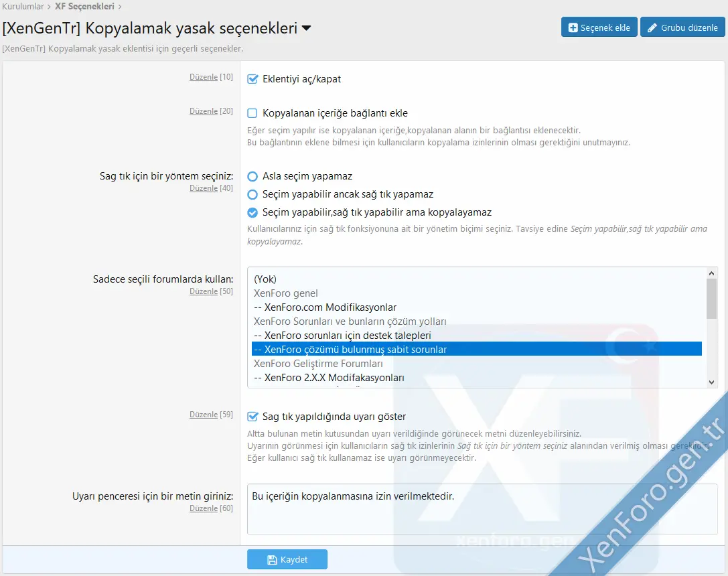Select Seçim yapabilir,sağ tık yapabilir ama kopyalayamaz
The image size is (728, 576).
pos(252,213)
